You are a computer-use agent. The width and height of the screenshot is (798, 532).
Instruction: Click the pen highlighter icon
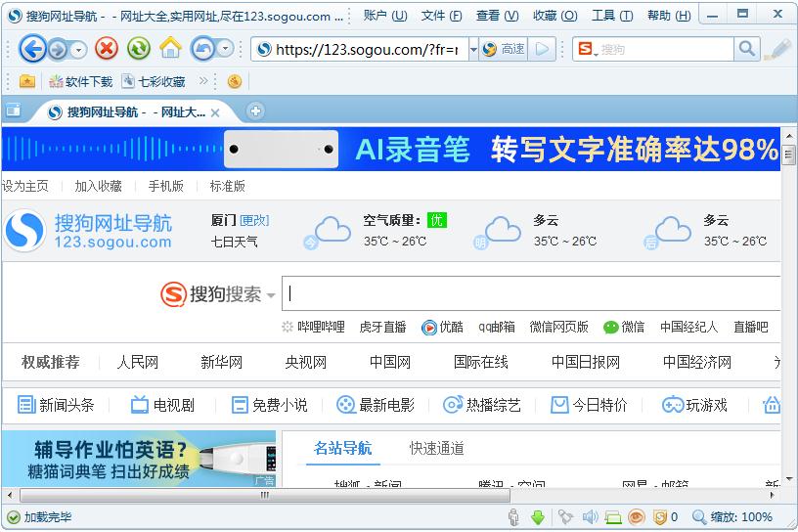[x=777, y=49]
